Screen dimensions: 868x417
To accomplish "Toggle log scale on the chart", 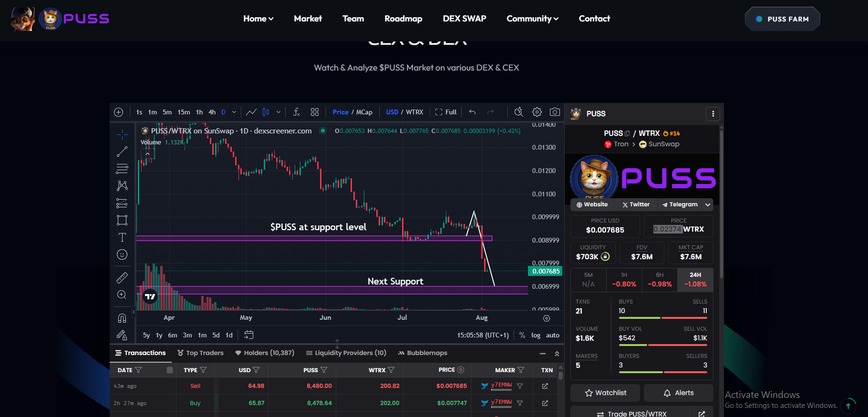I will [x=536, y=335].
